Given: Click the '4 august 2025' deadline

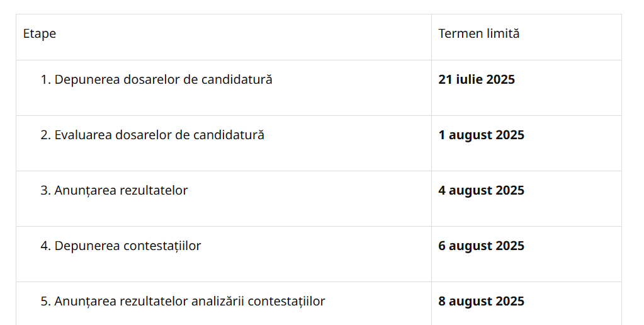Looking at the screenshot, I should (x=481, y=191).
